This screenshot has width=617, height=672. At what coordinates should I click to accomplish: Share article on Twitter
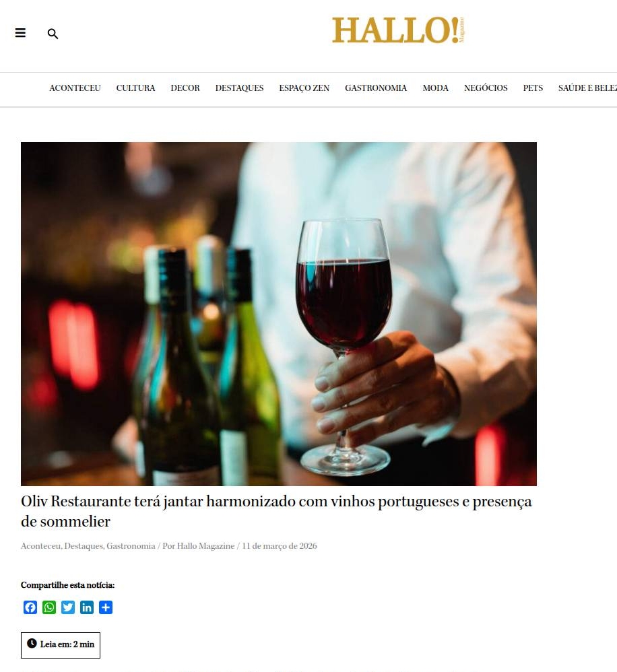pos(68,607)
